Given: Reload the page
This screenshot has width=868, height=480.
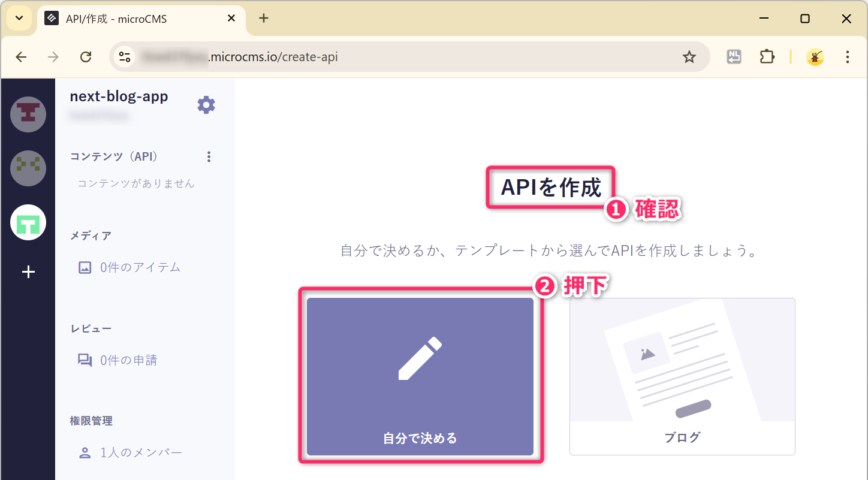Looking at the screenshot, I should 86,57.
